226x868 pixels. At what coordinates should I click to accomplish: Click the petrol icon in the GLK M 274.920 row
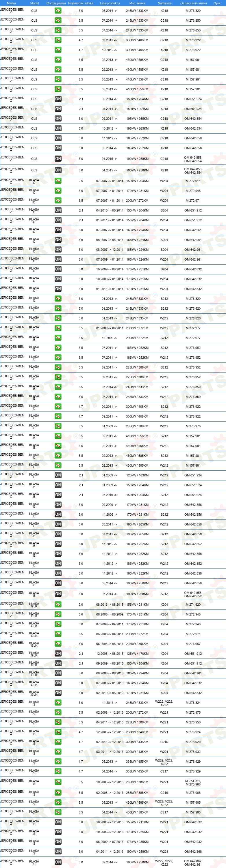(58, 605)
